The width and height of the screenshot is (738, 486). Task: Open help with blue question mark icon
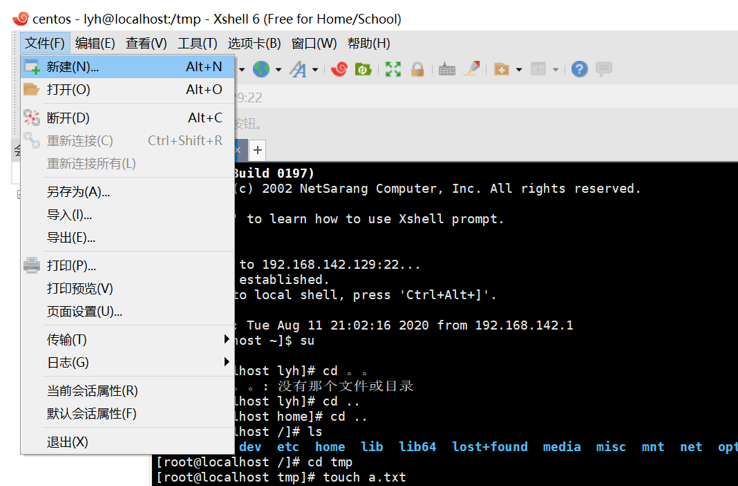coord(579,69)
